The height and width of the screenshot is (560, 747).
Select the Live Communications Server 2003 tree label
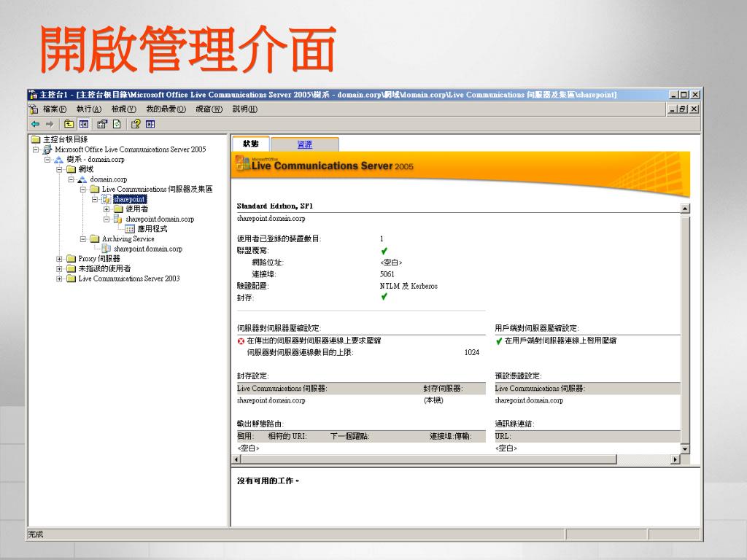point(129,279)
